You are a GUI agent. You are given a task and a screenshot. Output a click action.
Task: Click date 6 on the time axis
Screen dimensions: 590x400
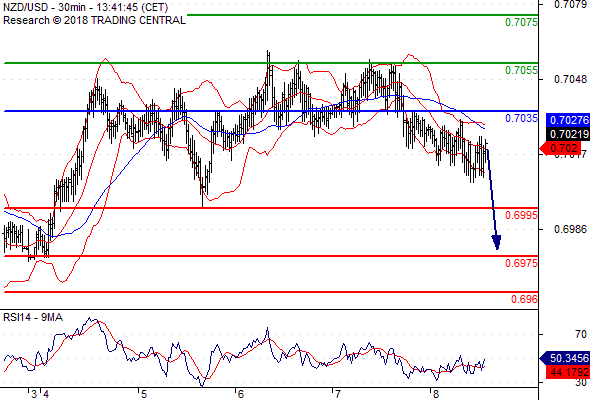point(241,394)
